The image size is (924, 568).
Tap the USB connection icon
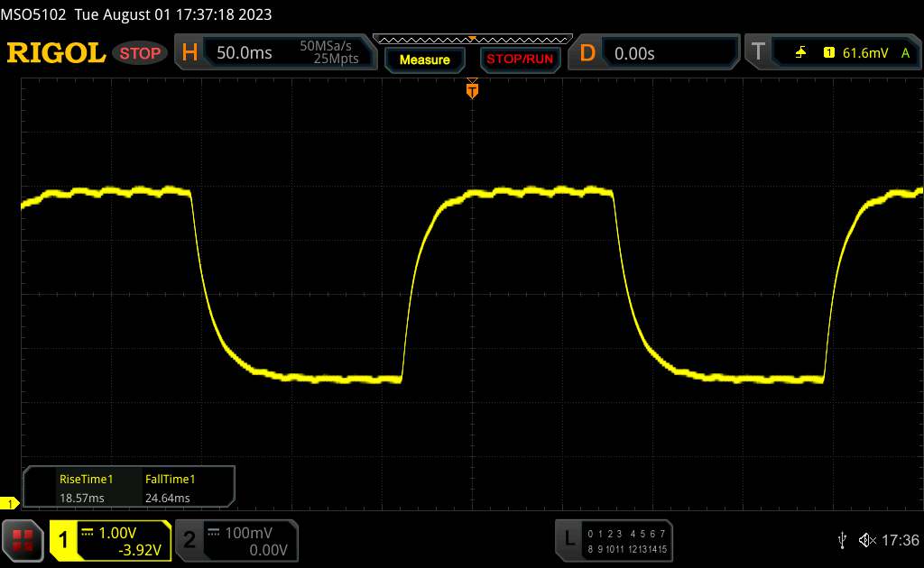click(x=842, y=540)
